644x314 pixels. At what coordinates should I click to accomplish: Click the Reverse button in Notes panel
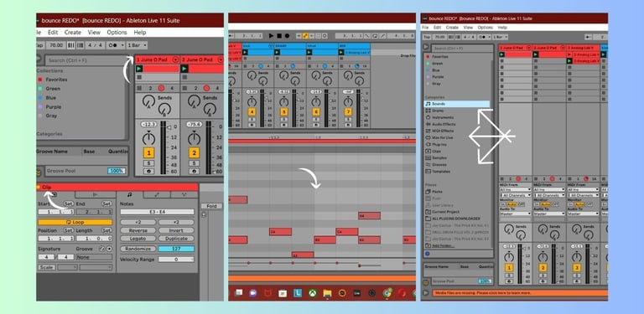138,230
